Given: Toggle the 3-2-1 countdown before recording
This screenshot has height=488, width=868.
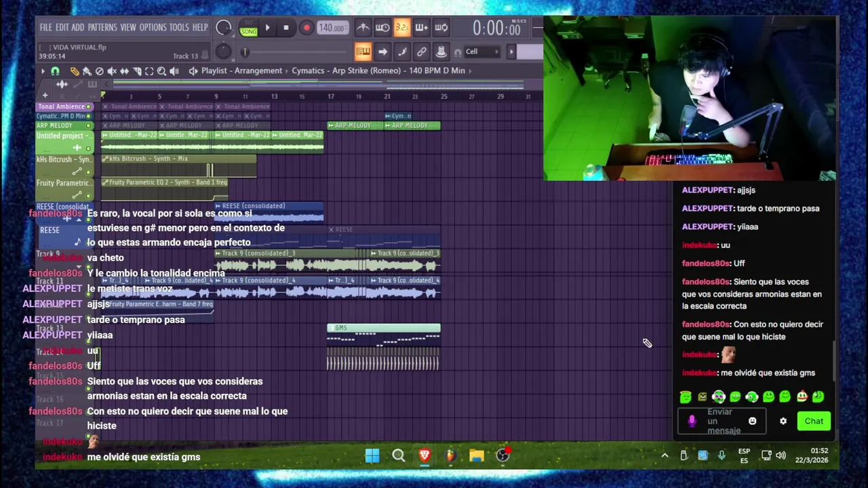Looking at the screenshot, I should [x=402, y=28].
